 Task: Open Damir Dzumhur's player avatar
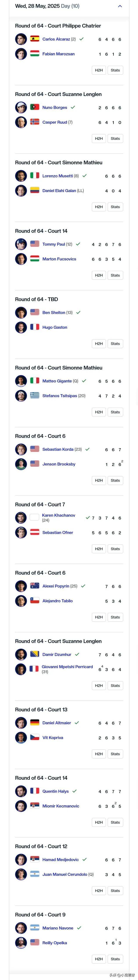[21, 654]
